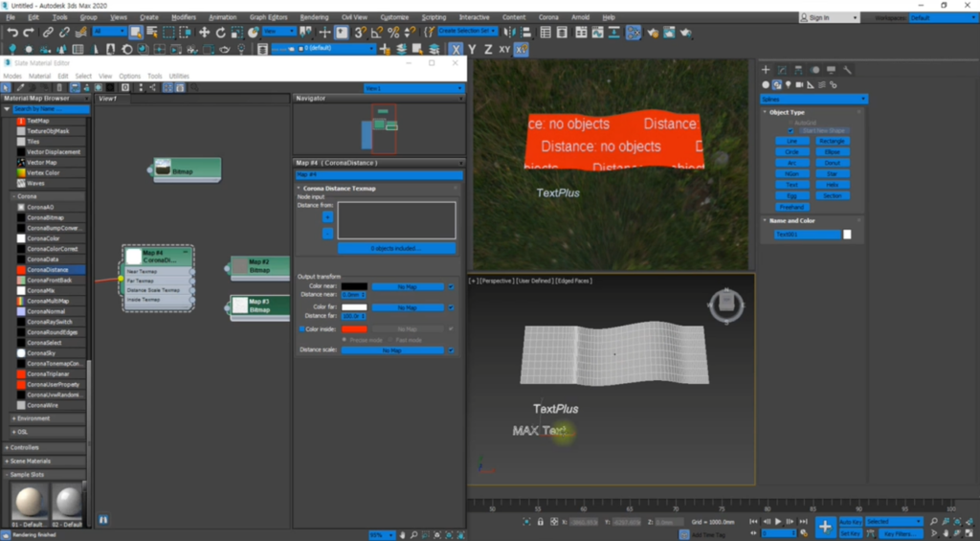Click the Rectangle spline button

[832, 142]
